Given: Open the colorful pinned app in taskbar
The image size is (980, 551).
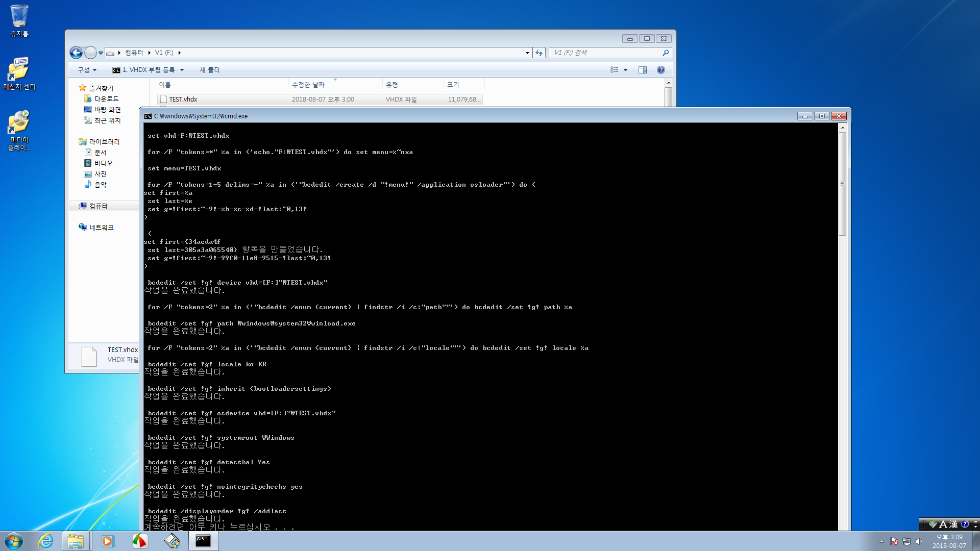Looking at the screenshot, I should 139,541.
